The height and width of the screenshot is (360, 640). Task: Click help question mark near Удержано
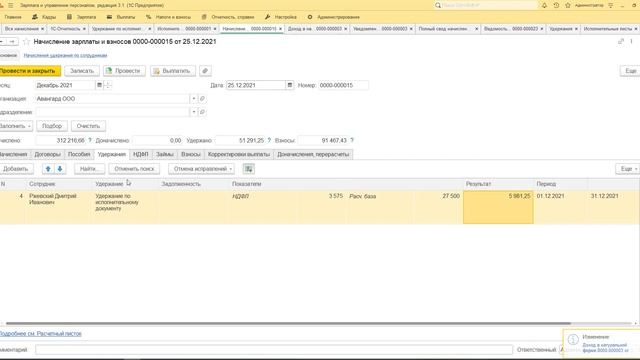click(269, 140)
